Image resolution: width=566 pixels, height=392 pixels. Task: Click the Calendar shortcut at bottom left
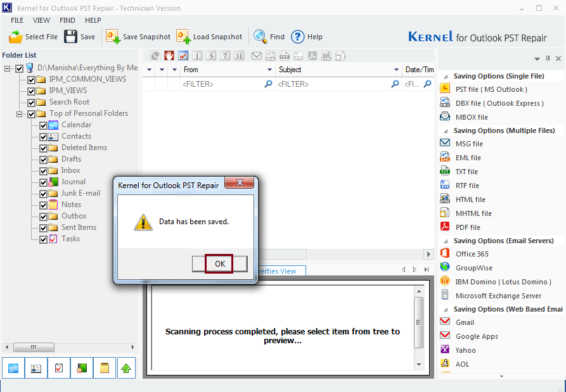pyautogui.click(x=13, y=368)
